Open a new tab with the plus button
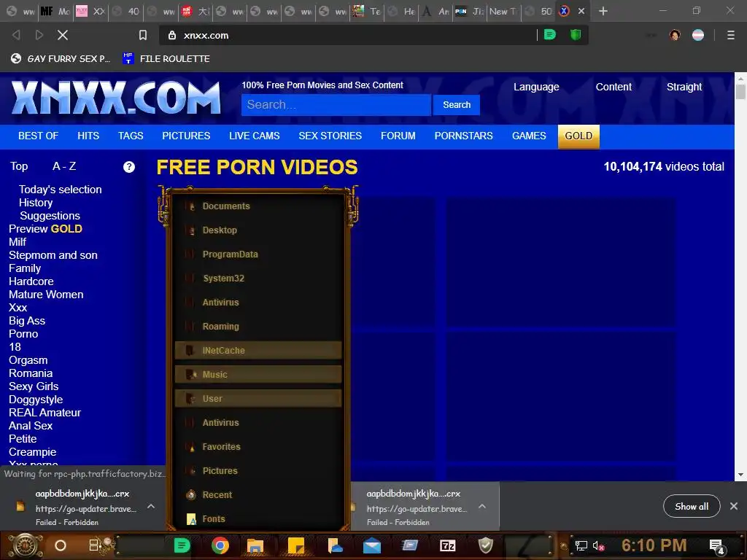Viewport: 747px width, 560px height. [x=603, y=11]
